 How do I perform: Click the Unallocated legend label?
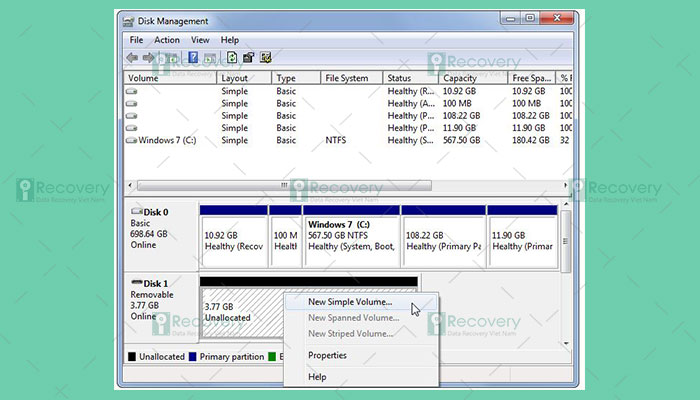(162, 357)
